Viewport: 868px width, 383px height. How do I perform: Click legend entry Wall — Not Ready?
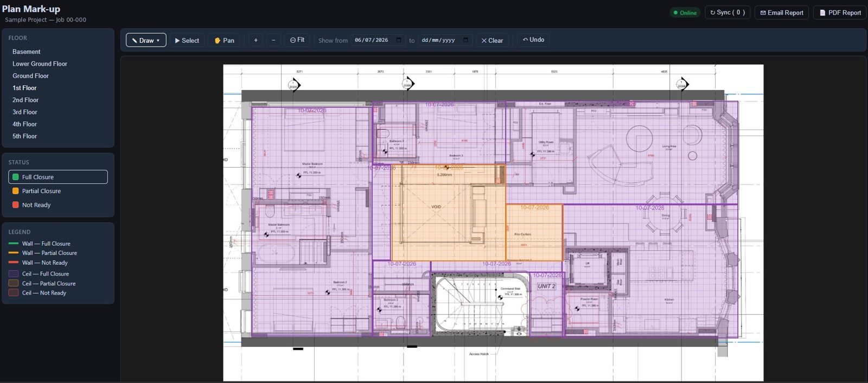[x=38, y=263]
